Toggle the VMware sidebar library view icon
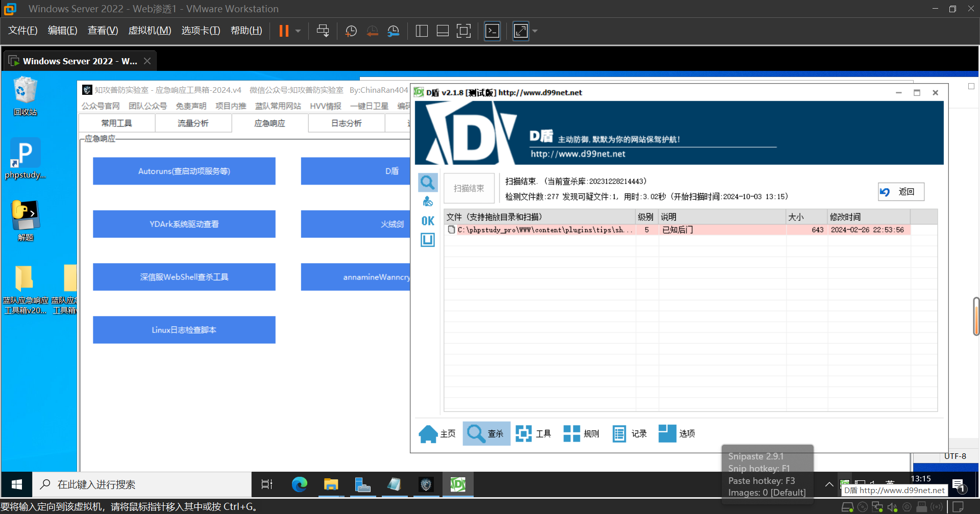This screenshot has width=980, height=514. 422,31
